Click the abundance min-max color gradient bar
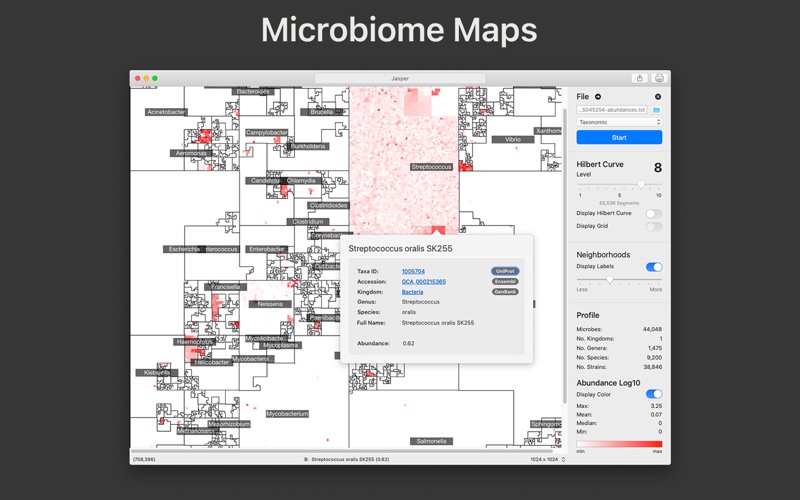This screenshot has height=500, width=800. coord(619,444)
